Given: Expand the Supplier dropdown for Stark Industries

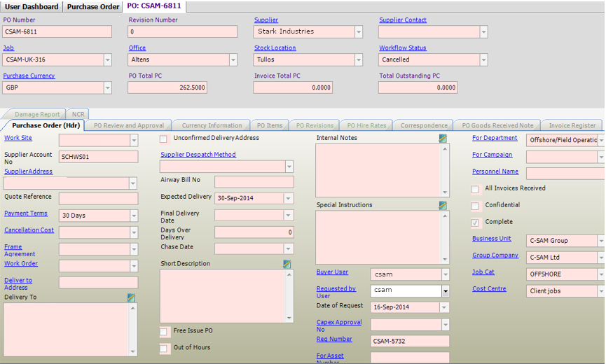Looking at the screenshot, I should [x=359, y=32].
